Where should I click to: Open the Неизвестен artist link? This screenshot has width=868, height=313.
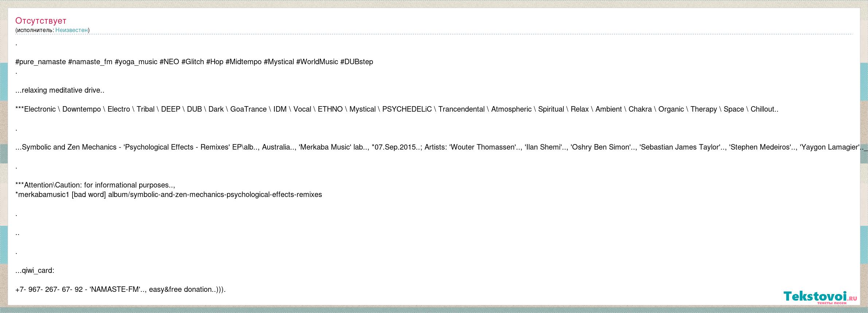pos(71,30)
